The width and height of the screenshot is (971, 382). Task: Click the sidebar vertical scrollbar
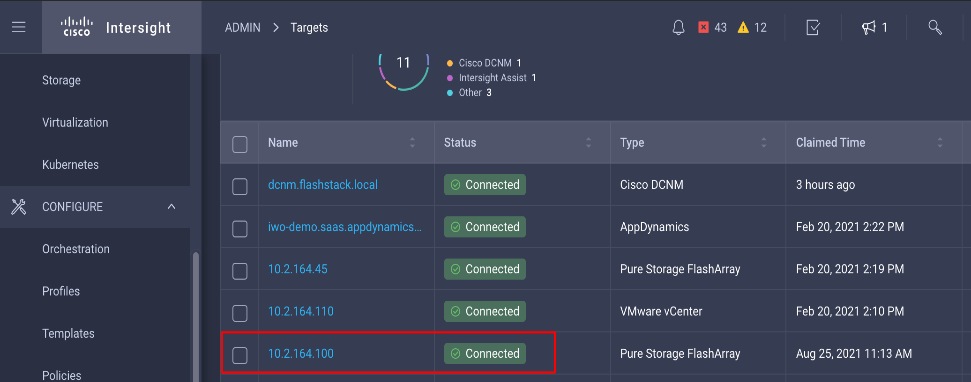[x=196, y=316]
